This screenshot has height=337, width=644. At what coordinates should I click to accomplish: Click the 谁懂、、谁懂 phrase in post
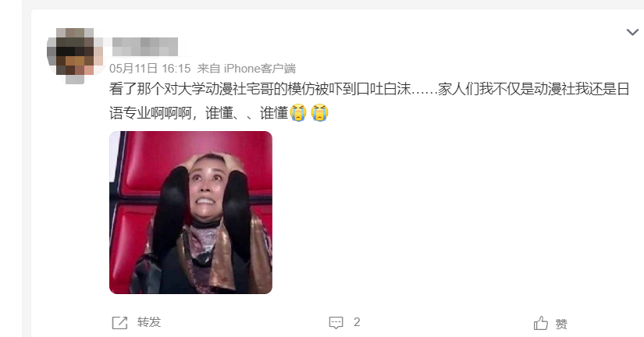[x=247, y=113]
